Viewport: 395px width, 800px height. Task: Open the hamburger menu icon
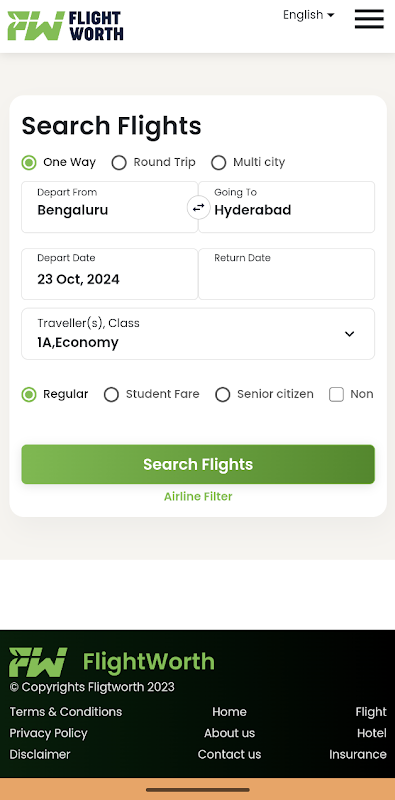(x=369, y=19)
